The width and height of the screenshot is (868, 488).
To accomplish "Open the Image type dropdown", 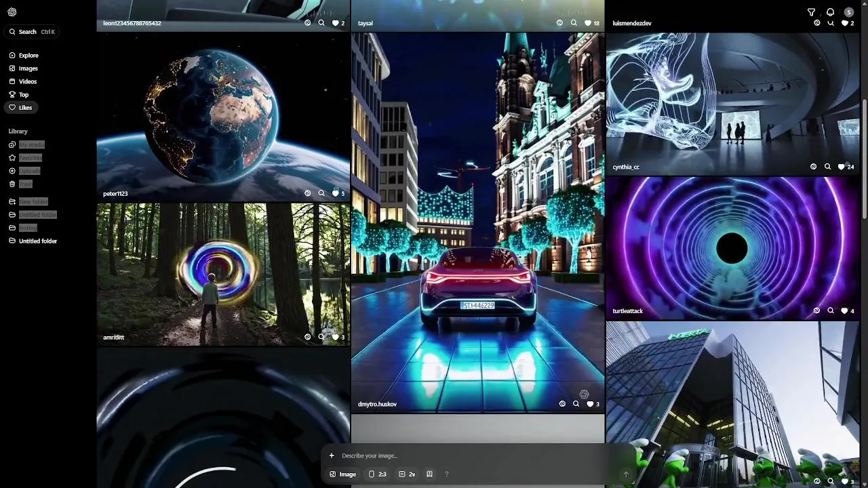I will point(342,474).
